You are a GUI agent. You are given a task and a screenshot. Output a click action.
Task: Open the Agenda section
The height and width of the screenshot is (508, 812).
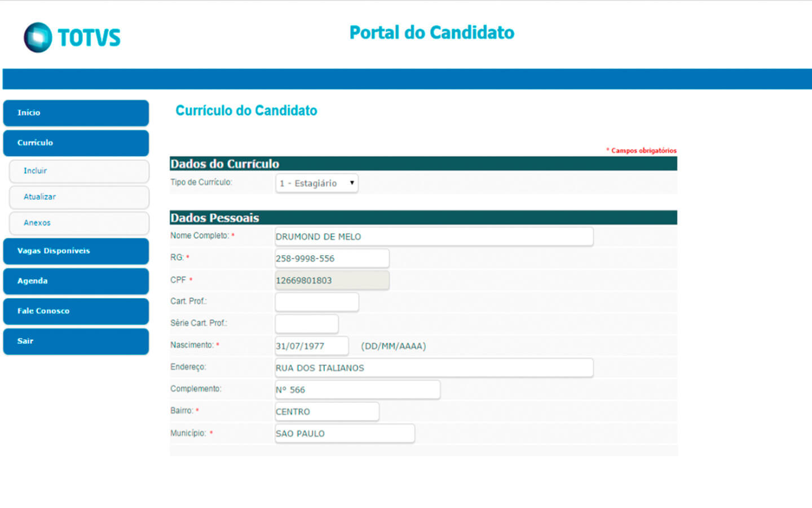(76, 281)
